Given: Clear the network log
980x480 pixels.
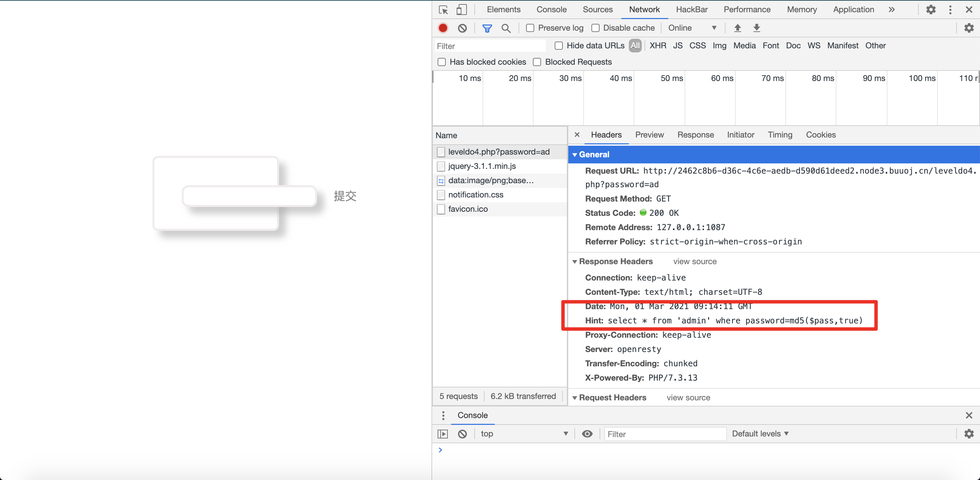Looking at the screenshot, I should 462,28.
